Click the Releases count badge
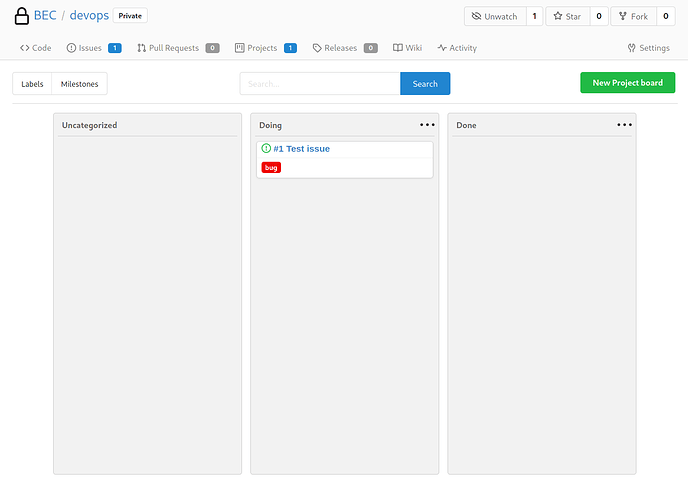 (x=371, y=48)
